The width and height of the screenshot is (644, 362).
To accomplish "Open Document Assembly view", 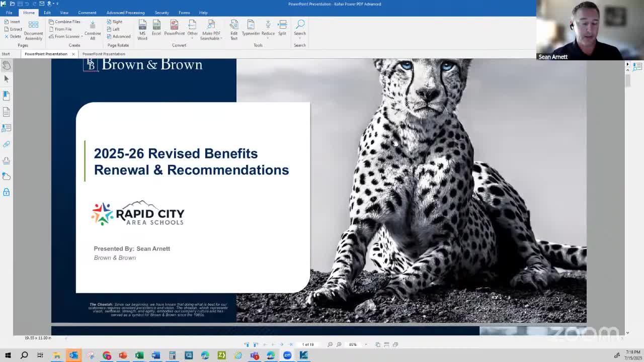I will pos(34,29).
